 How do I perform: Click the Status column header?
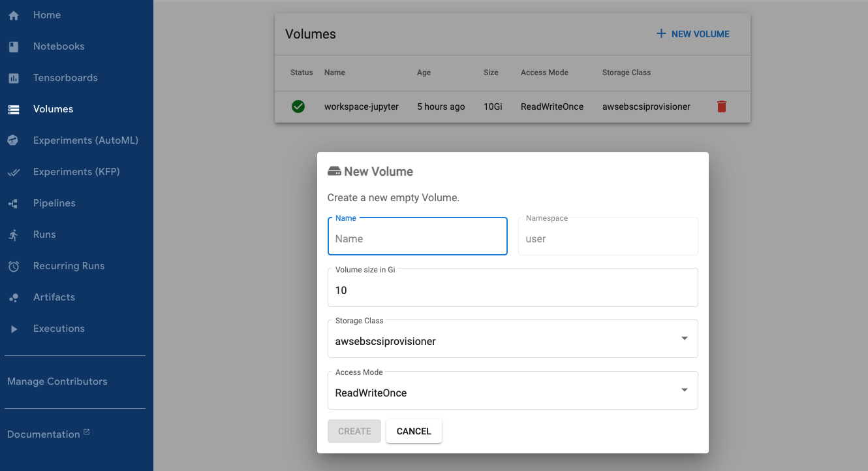coord(302,73)
